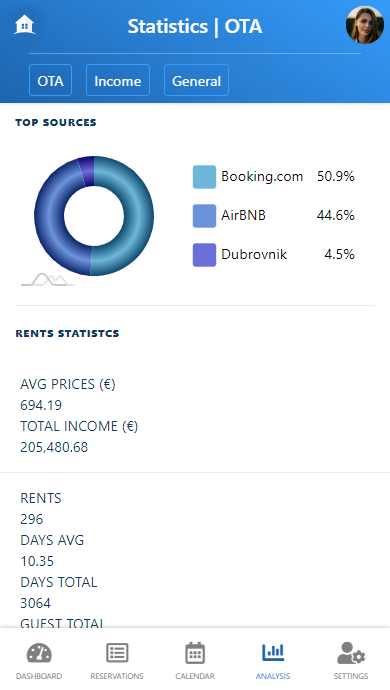Click the Dubrovnik legend label

254,254
